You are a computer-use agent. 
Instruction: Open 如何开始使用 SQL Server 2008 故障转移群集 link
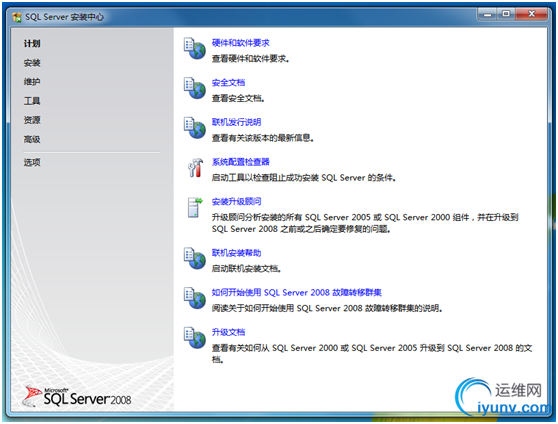(296, 293)
